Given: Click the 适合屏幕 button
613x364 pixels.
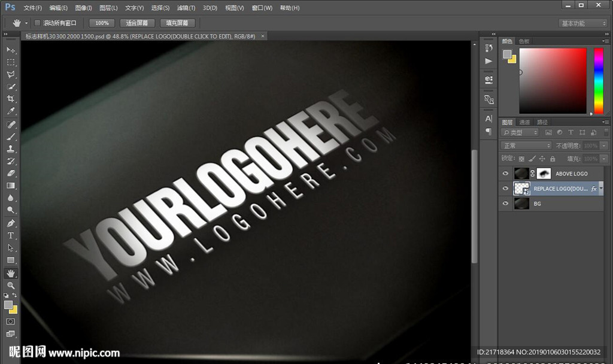Looking at the screenshot, I should tap(137, 23).
